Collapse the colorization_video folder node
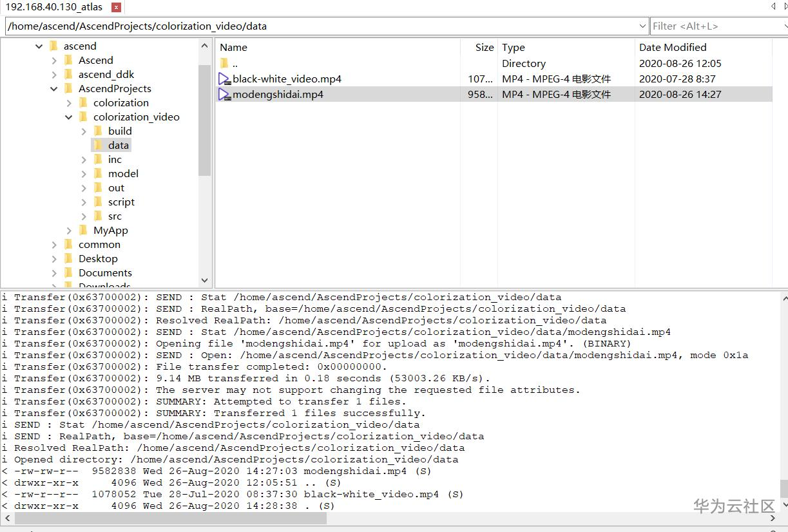 click(x=69, y=117)
